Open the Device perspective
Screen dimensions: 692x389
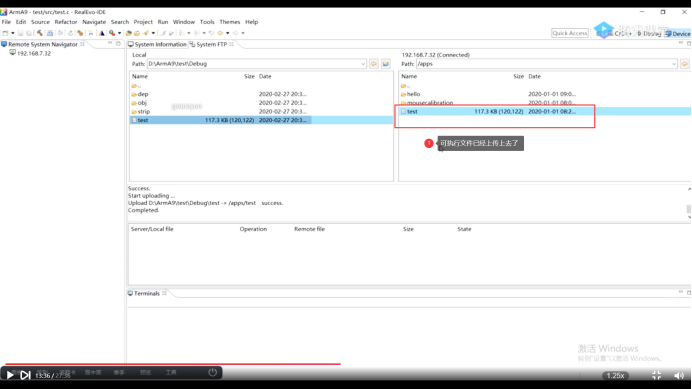678,34
